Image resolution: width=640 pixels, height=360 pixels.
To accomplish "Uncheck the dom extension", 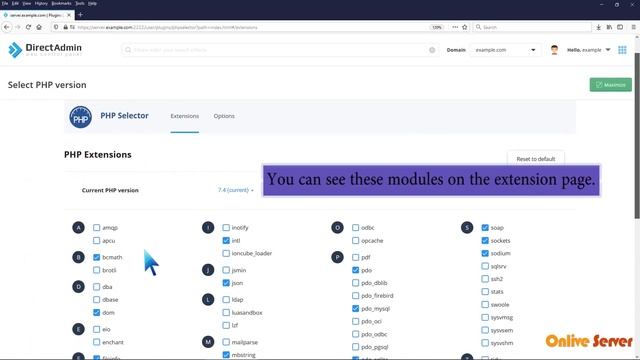I will coord(96,312).
